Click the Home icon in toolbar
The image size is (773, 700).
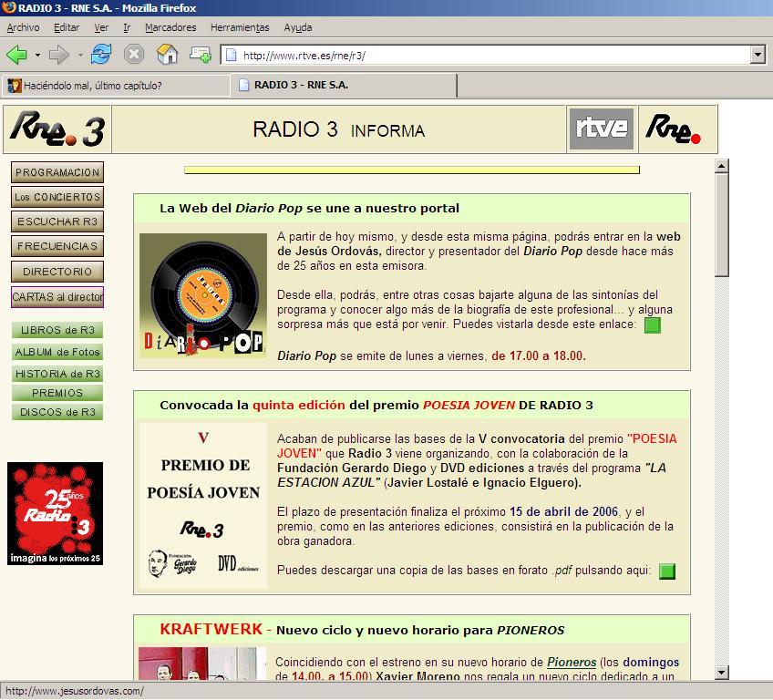click(x=167, y=55)
